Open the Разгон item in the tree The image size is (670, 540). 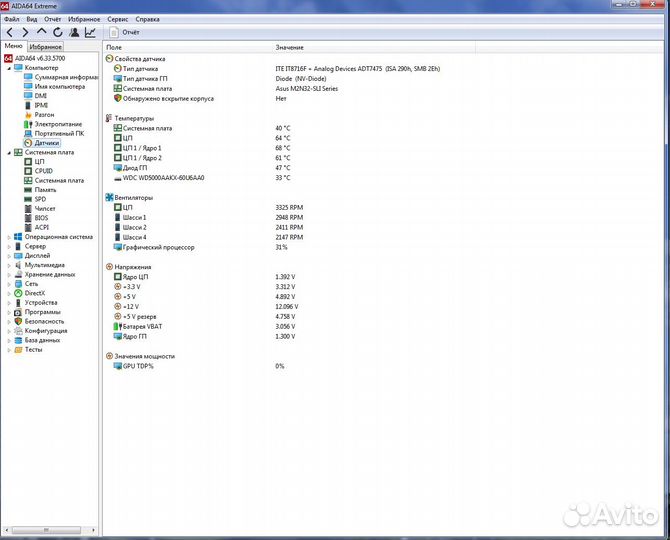(x=44, y=115)
